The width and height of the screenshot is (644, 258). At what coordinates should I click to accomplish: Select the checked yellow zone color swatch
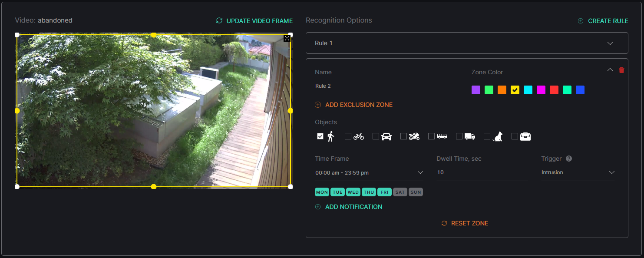click(x=515, y=90)
